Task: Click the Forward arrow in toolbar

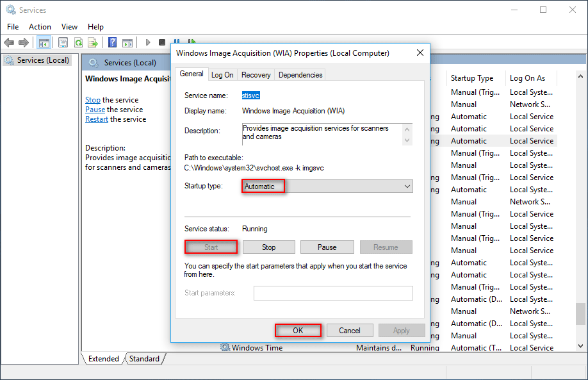Action: click(x=24, y=42)
